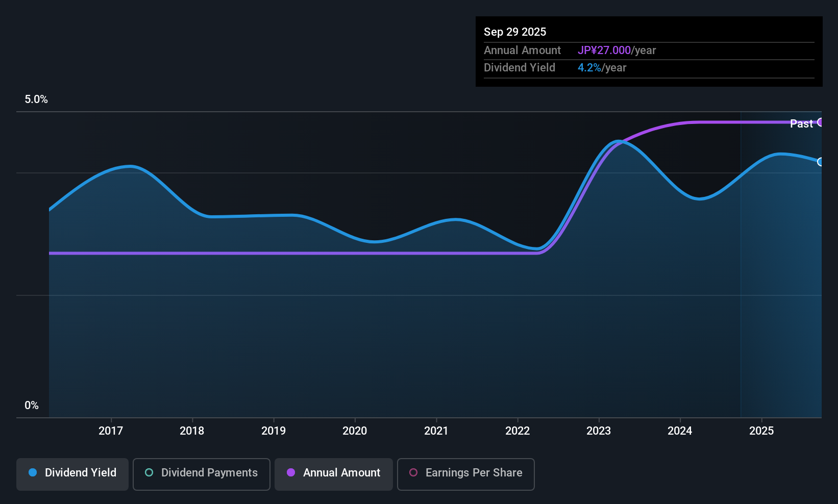838x504 pixels.
Task: Click the 'Past' label on the chart
Action: pyautogui.click(x=802, y=123)
